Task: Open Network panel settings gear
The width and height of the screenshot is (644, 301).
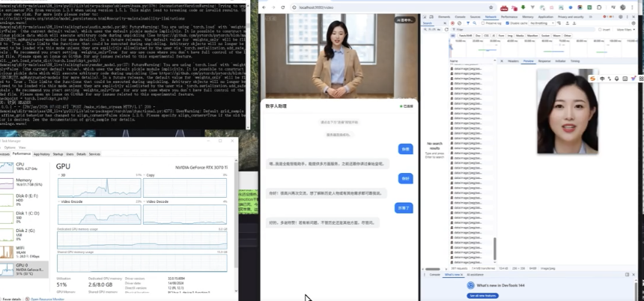Action: tap(634, 23)
